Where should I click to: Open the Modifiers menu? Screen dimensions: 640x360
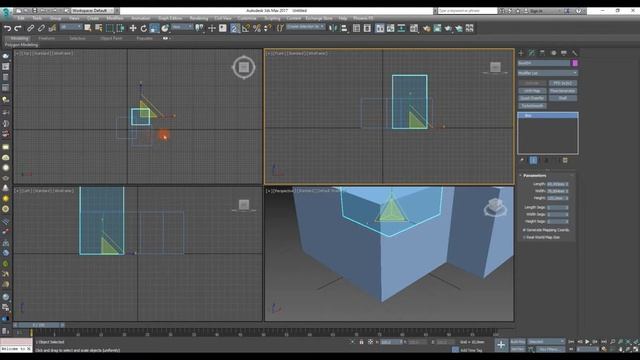pyautogui.click(x=115, y=18)
